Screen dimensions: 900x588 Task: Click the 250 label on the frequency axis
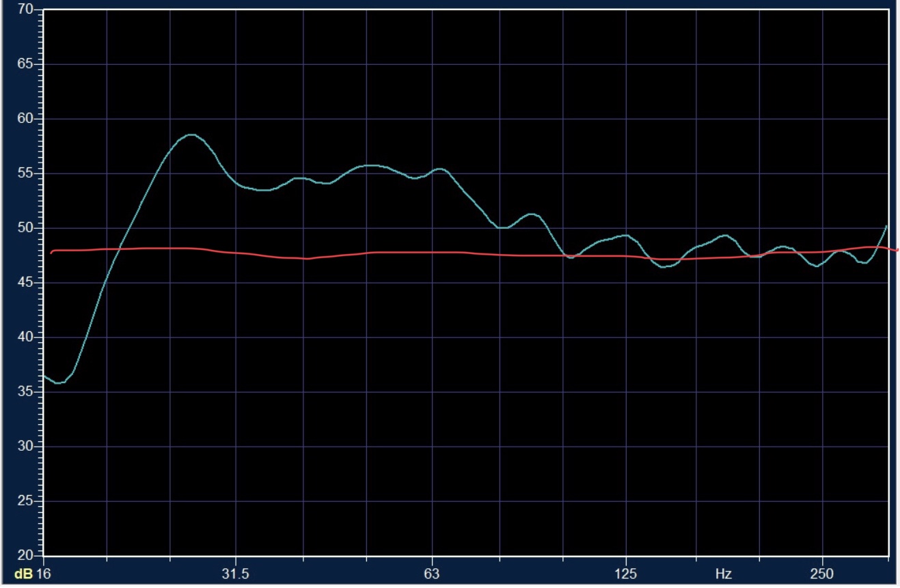[821, 574]
